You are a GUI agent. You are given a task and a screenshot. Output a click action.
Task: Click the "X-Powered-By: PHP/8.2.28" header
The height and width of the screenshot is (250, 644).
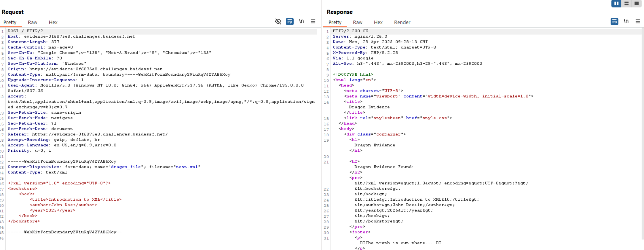[x=365, y=53]
